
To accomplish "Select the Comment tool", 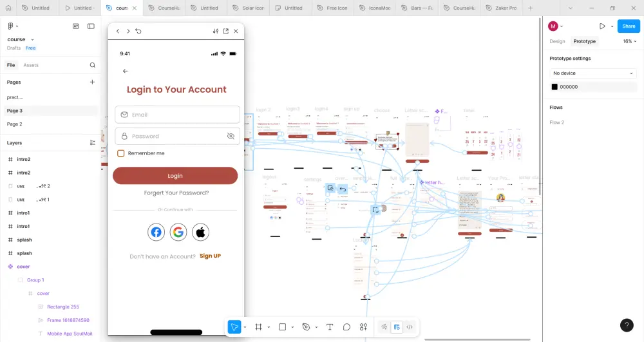I will (346, 327).
